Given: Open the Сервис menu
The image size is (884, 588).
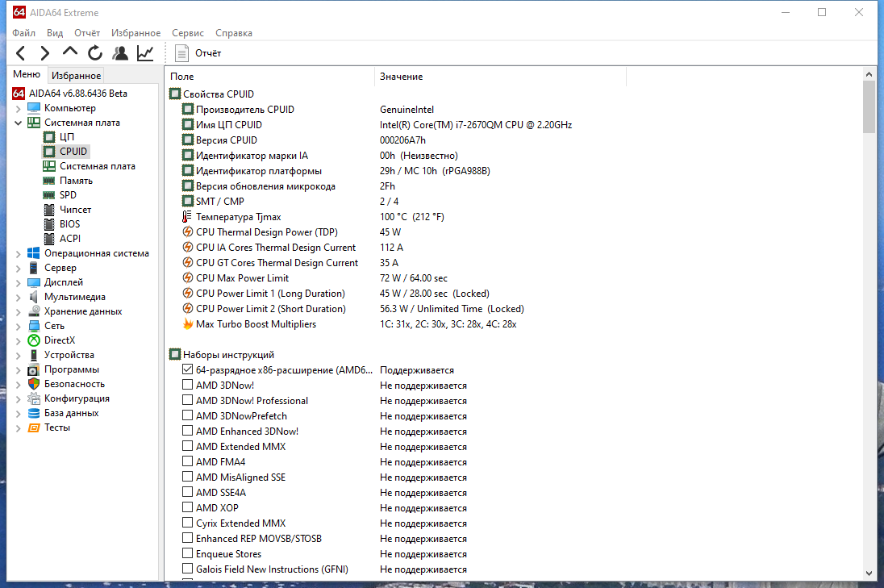Looking at the screenshot, I should coord(188,33).
